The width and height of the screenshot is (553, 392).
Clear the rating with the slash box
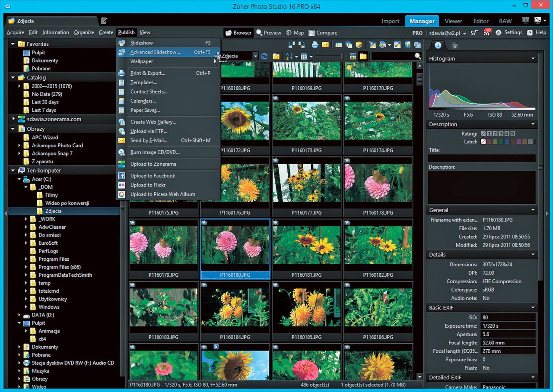tap(483, 134)
